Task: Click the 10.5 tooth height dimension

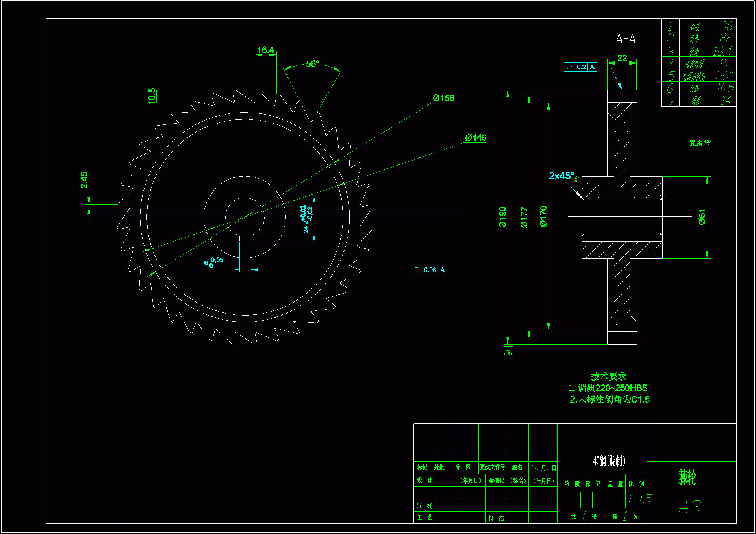Action: tap(152, 96)
